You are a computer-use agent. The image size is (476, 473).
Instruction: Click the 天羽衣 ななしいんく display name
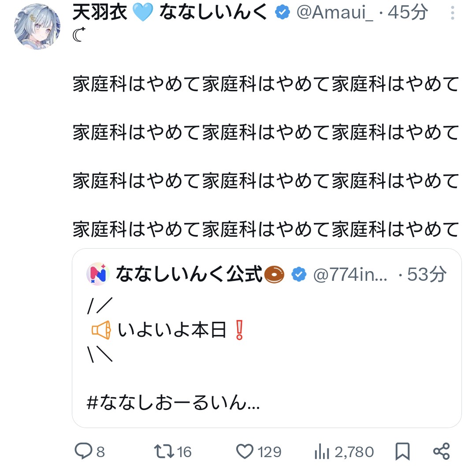tap(170, 13)
